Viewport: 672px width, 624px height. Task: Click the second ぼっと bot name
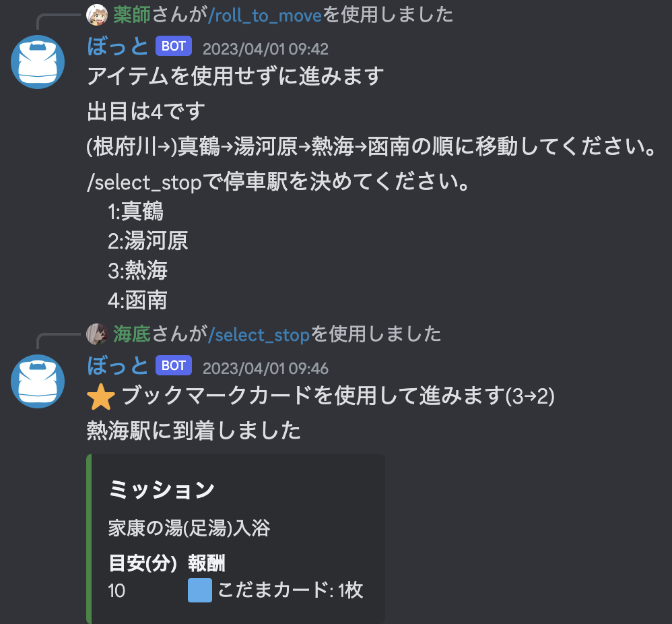tap(118, 365)
